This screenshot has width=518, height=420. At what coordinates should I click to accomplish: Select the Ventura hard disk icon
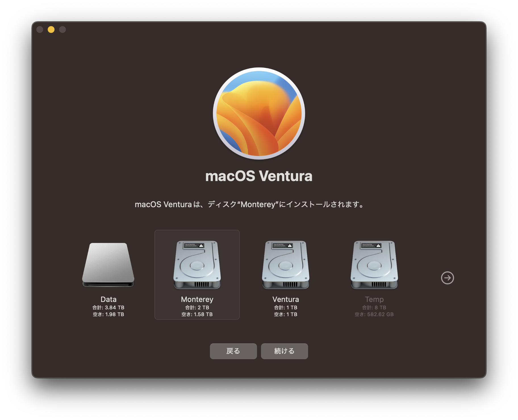[286, 265]
